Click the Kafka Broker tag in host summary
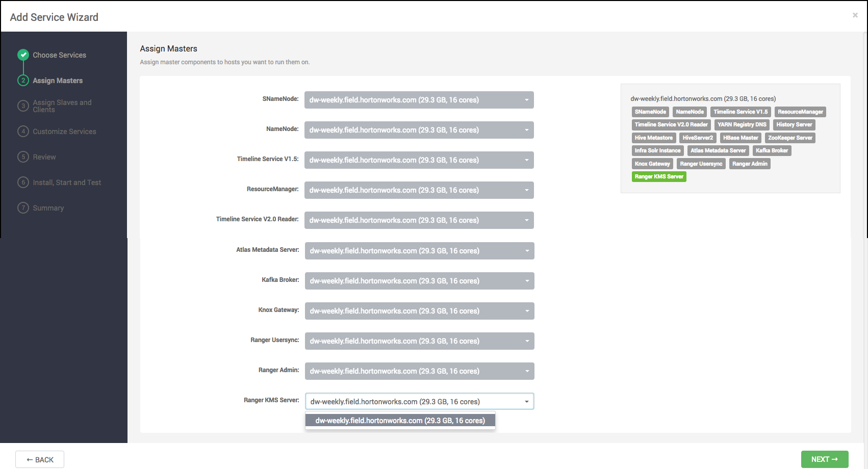The height and width of the screenshot is (469, 868). pyautogui.click(x=772, y=150)
